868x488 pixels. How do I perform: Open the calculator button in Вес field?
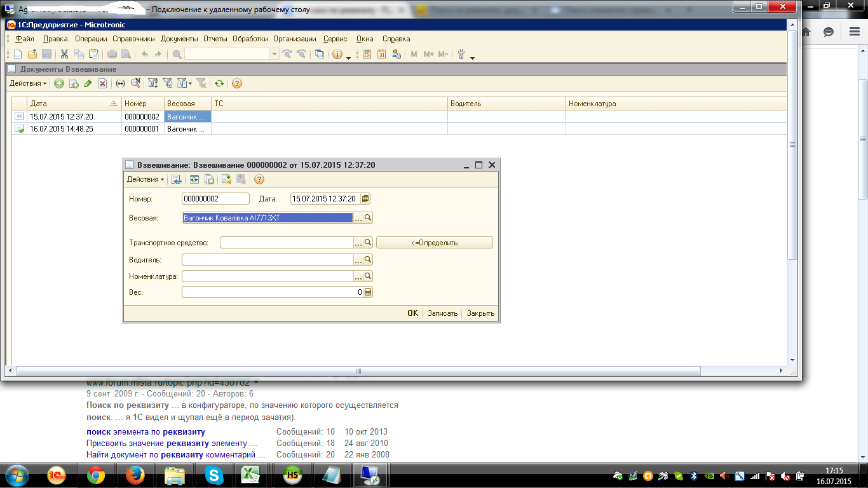pyautogui.click(x=368, y=292)
